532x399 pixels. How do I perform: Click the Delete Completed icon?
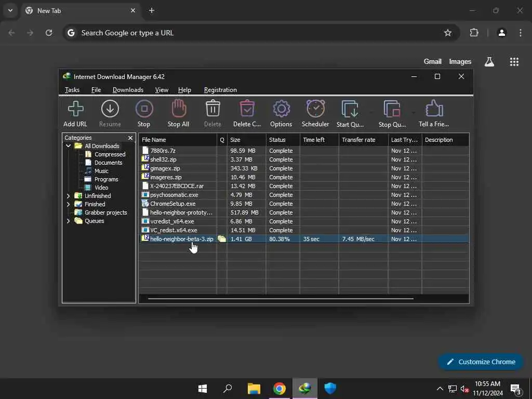247,109
